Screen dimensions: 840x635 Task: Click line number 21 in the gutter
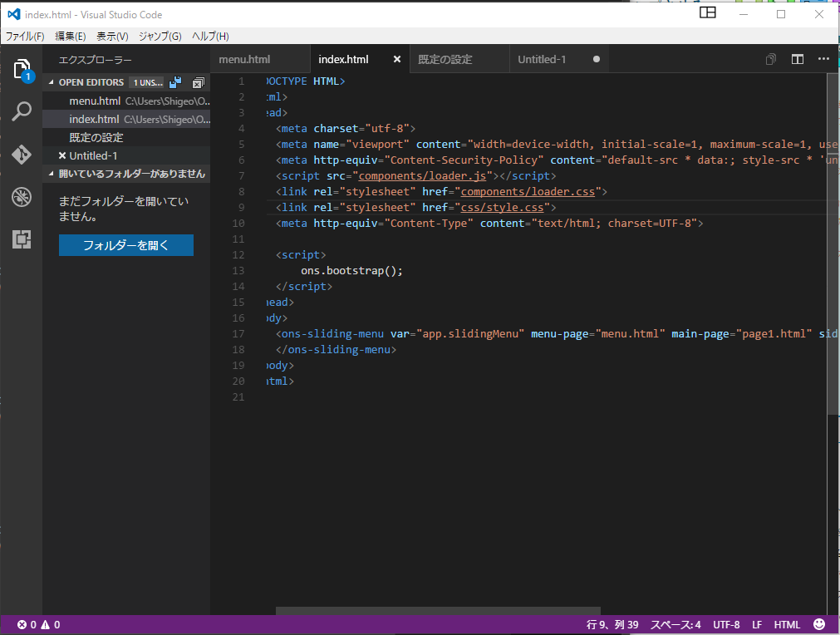pyautogui.click(x=238, y=397)
